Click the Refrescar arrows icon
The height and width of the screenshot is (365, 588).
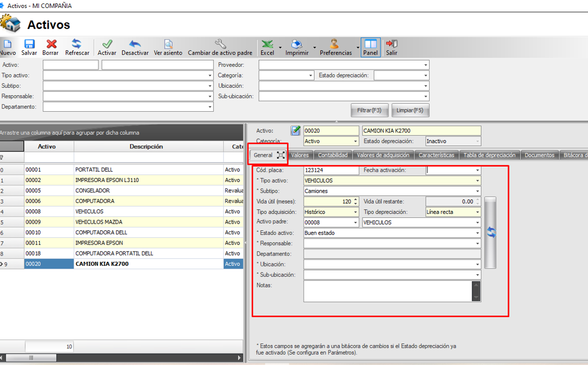click(77, 44)
